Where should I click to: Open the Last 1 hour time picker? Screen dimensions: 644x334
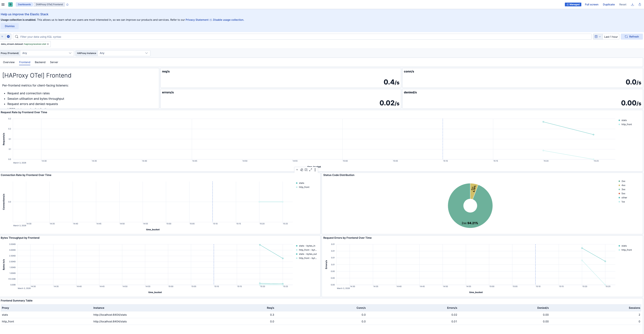point(611,36)
